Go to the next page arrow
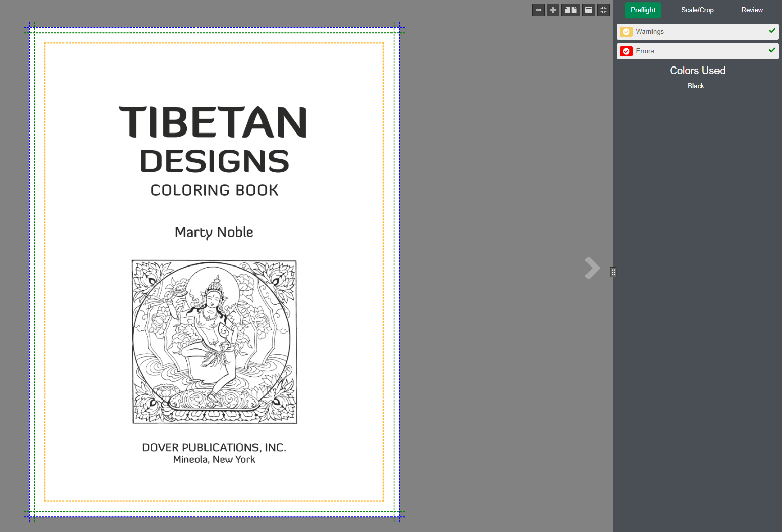The height and width of the screenshot is (532, 782). [x=593, y=268]
